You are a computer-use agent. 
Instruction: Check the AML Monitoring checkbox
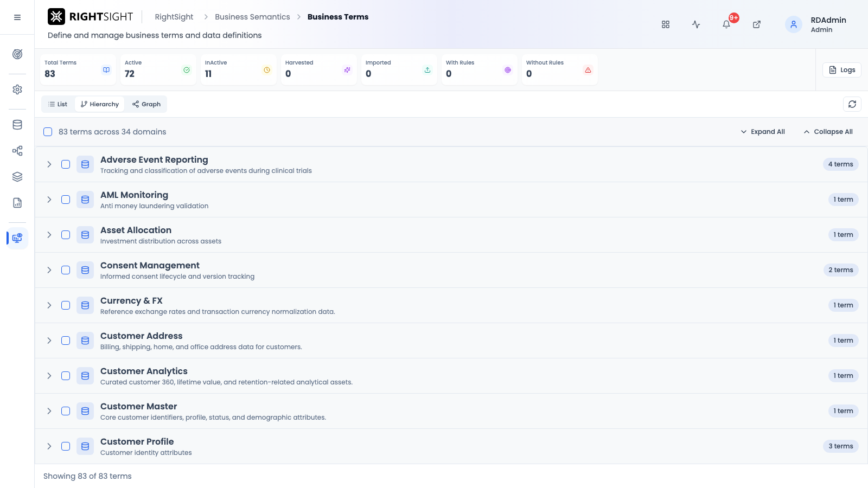[x=66, y=200]
